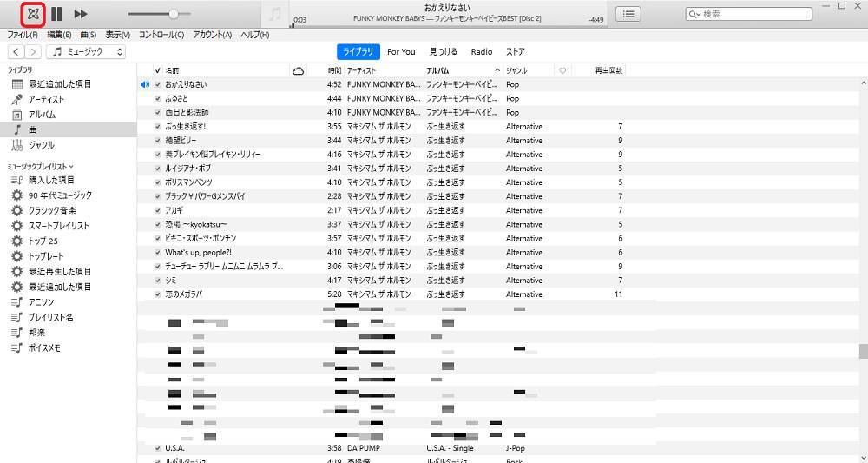Open the ミュージック media type dropdown
The image size is (868, 463).
(87, 52)
